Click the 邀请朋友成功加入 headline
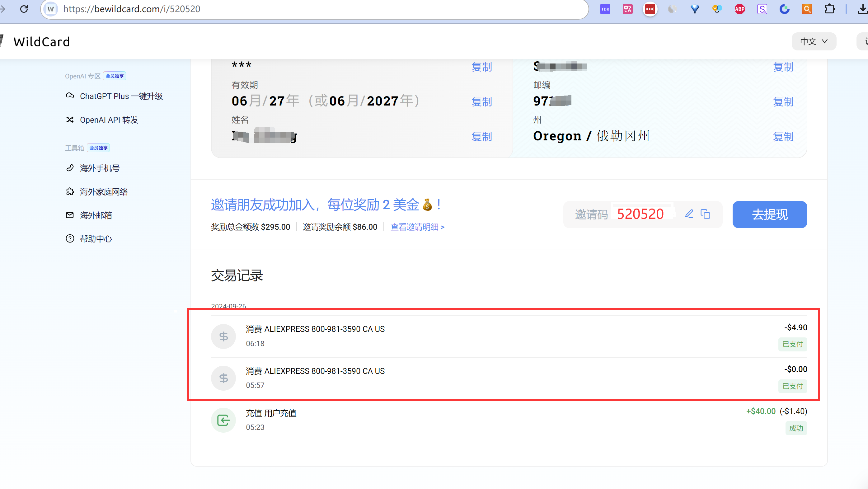This screenshot has width=868, height=489. 326,205
